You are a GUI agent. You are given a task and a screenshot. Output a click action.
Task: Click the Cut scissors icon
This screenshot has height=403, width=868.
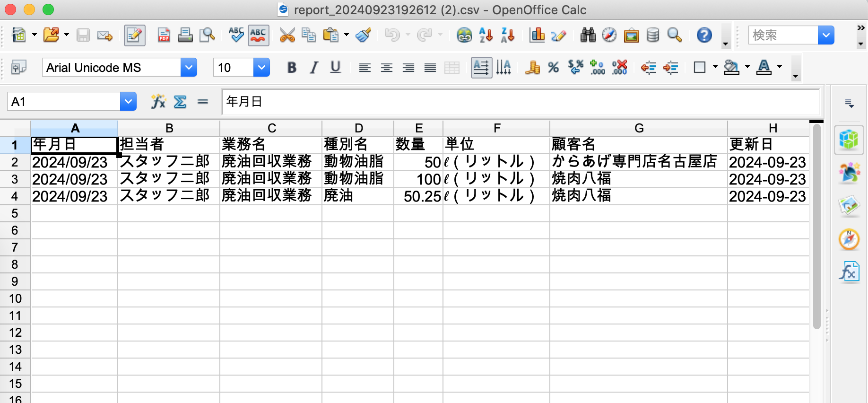[286, 35]
